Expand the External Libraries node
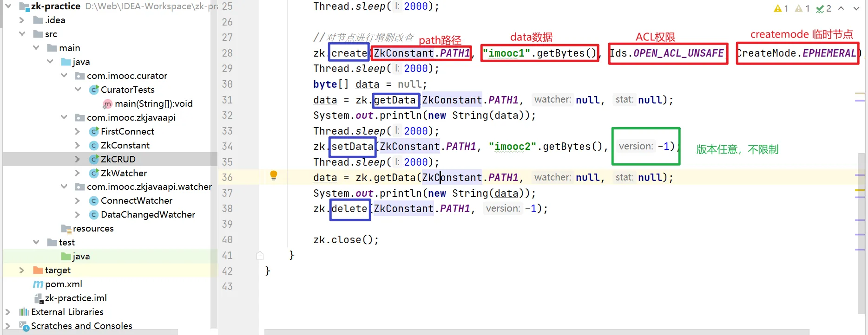Image resolution: width=868 pixels, height=335 pixels. [x=8, y=312]
